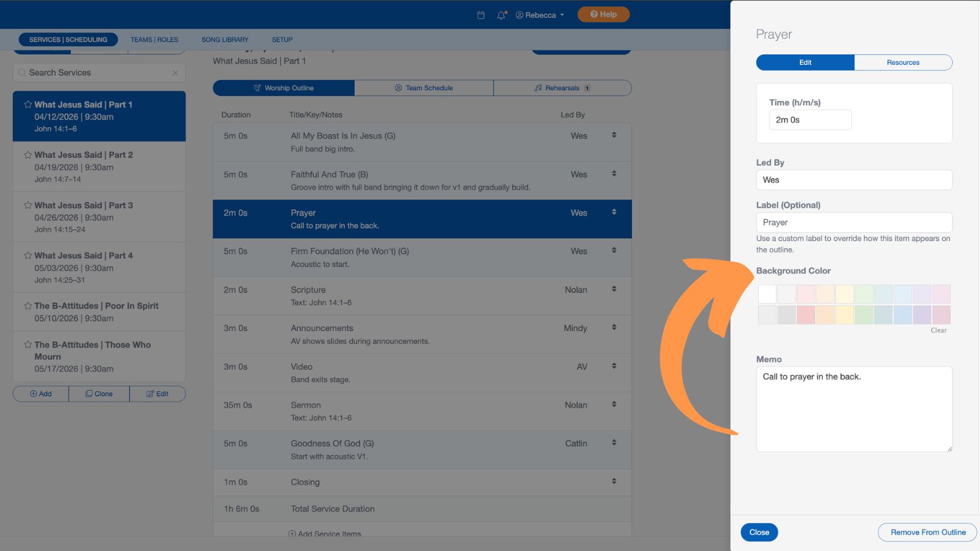
Task: Click the reorder arrows on the Sermon row
Action: tap(614, 404)
